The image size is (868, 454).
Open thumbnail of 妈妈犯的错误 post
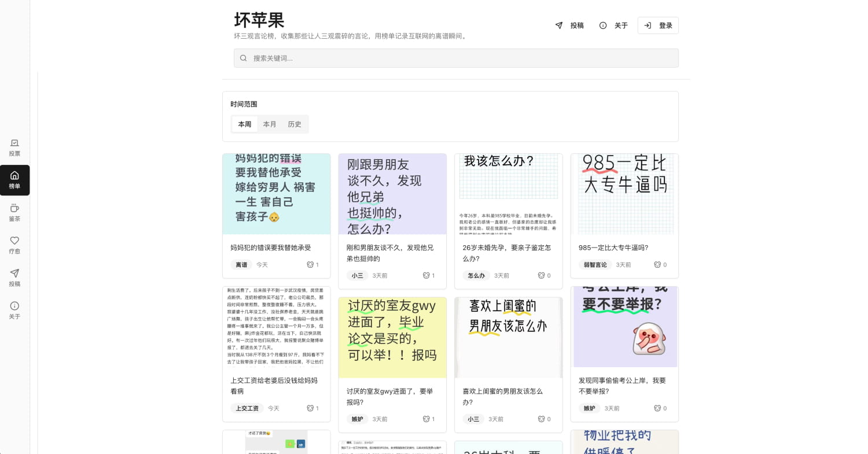[x=277, y=194]
